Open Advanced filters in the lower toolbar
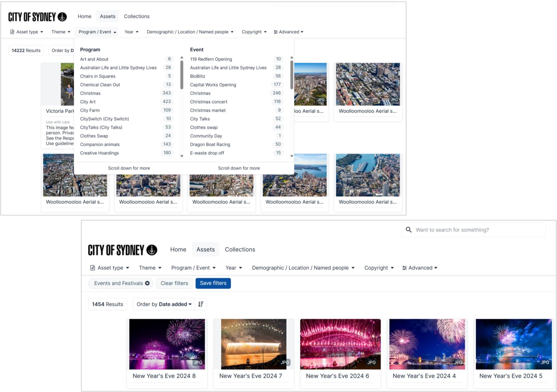 tap(419, 268)
